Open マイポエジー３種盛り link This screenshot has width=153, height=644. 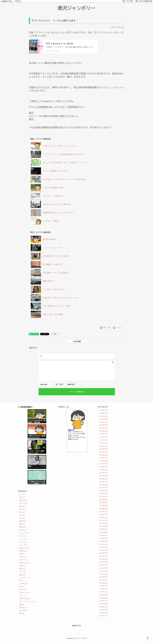coord(51,221)
